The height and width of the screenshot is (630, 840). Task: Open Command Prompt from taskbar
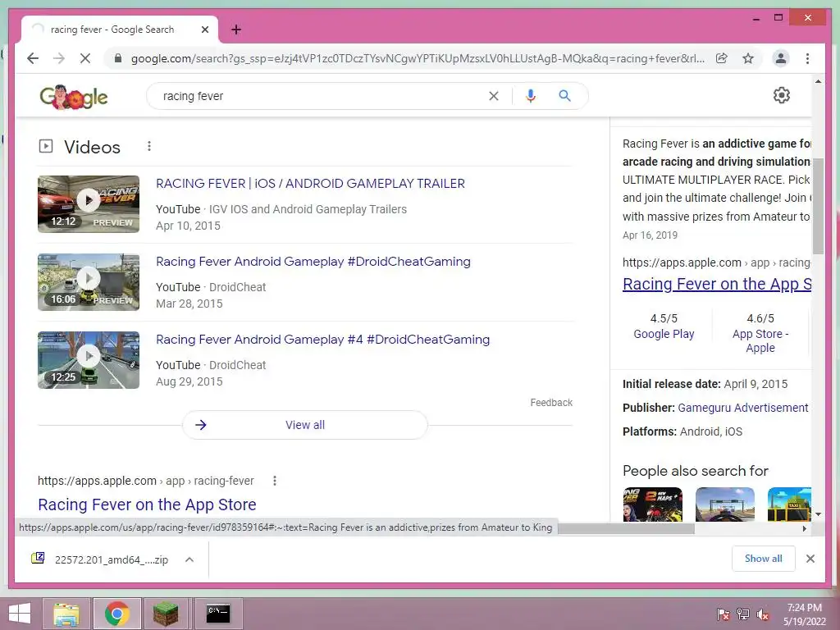pyautogui.click(x=218, y=614)
